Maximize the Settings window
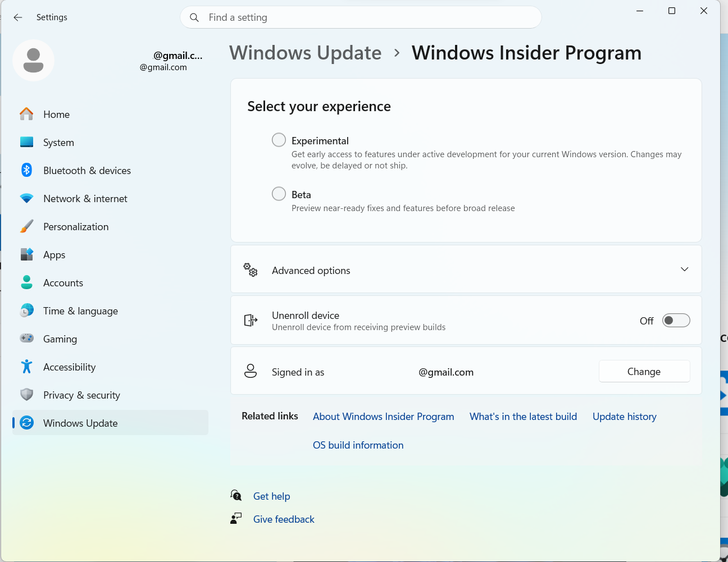 pos(672,11)
